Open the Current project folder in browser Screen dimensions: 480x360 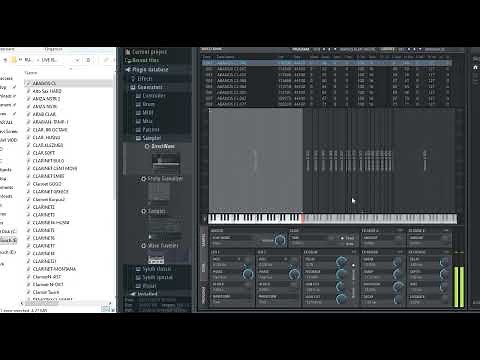point(149,52)
